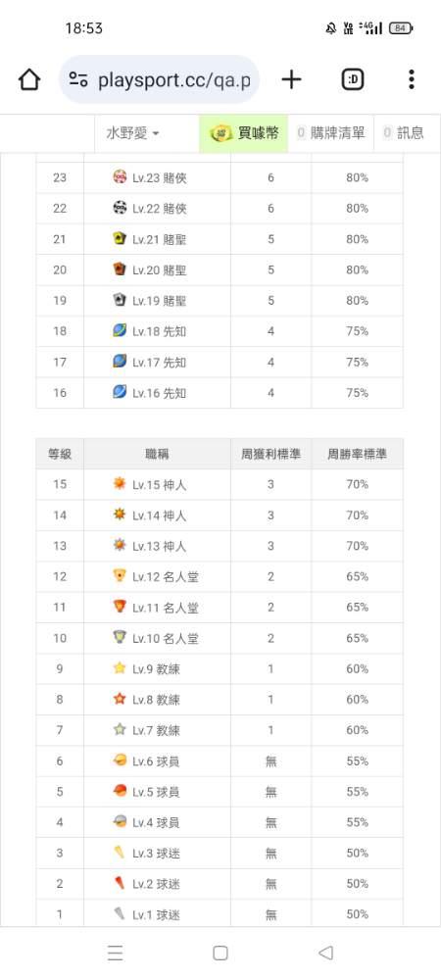Image resolution: width=441 pixels, height=980 pixels.
Task: Click the 周勝率標準 column header
Action: (x=357, y=455)
